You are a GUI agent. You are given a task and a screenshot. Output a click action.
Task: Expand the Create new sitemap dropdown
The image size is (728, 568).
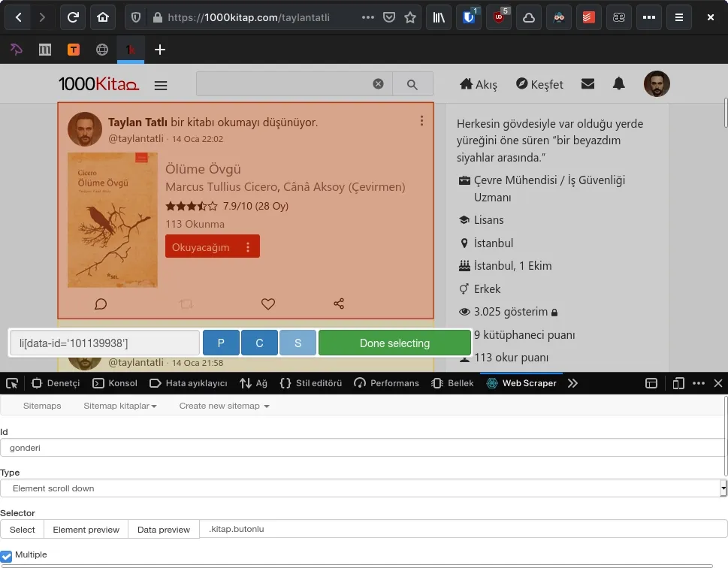[x=224, y=406]
